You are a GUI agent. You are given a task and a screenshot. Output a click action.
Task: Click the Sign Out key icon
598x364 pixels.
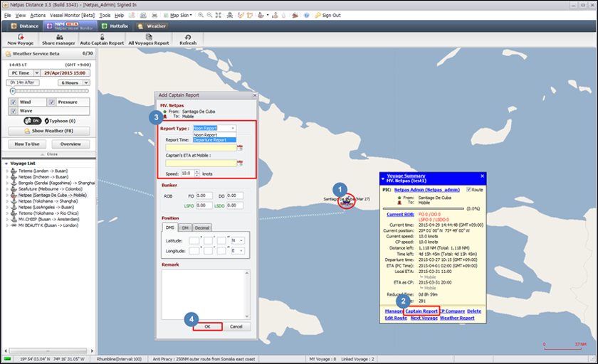tap(318, 15)
